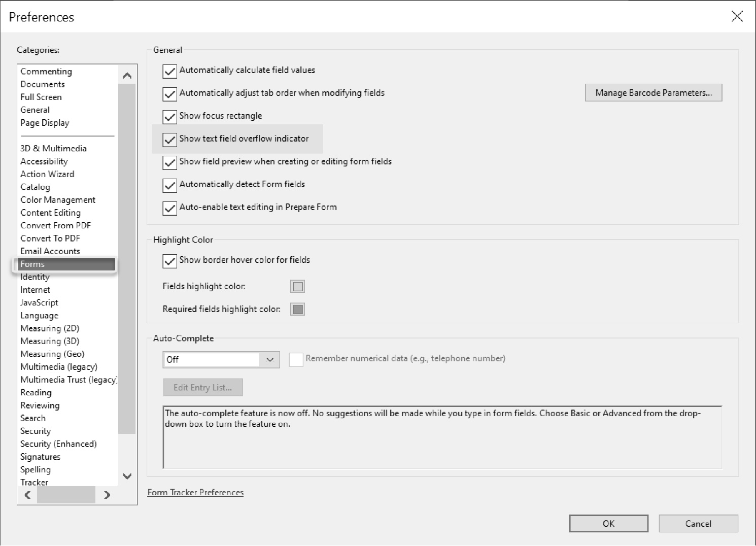Change the Required fields highlight color swatch
This screenshot has width=756, height=546.
coord(297,310)
